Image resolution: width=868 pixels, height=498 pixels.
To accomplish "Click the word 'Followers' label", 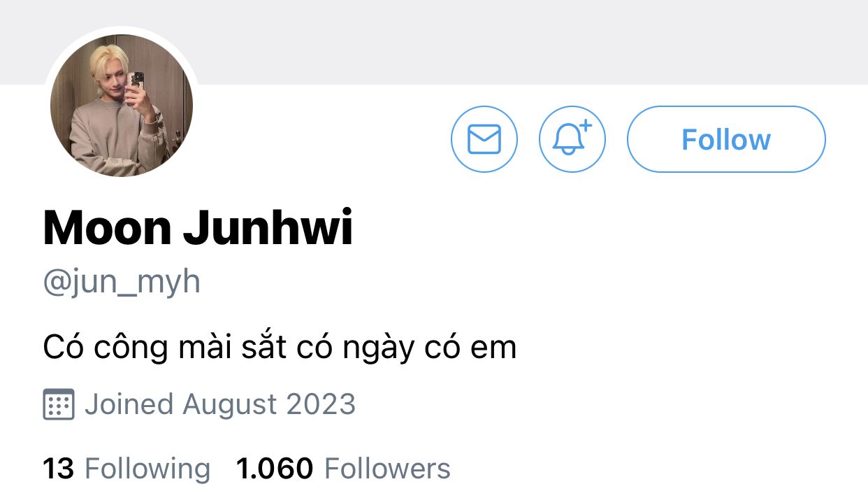I will click(x=388, y=469).
